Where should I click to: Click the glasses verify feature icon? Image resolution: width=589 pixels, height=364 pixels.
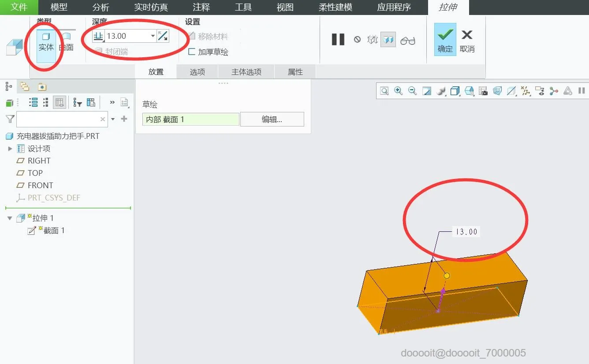408,41
